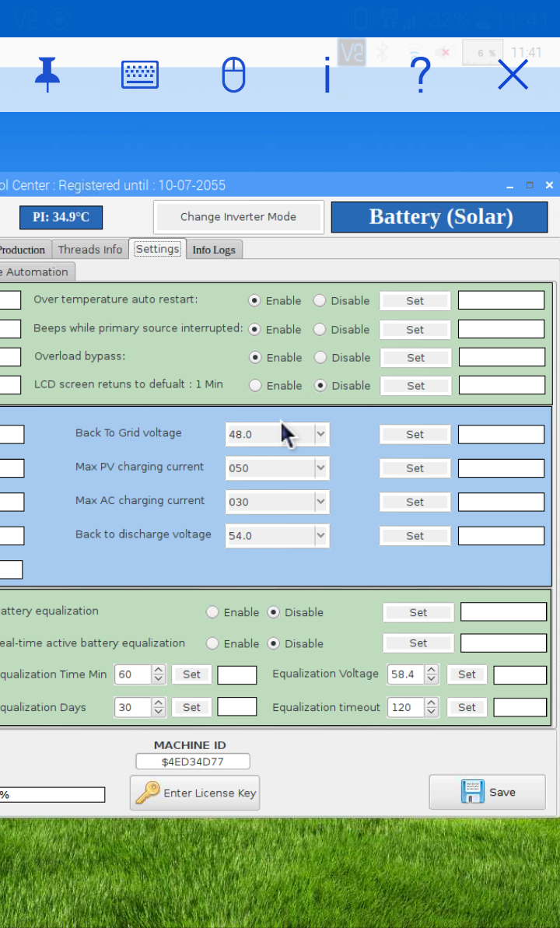Click the pin icon in VNC toolbar
The image size is (560, 928).
tap(47, 75)
